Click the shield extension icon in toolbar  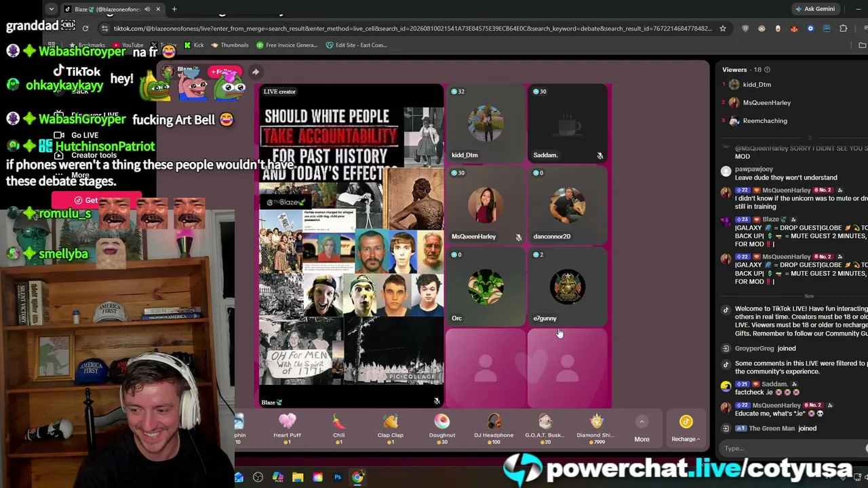(x=745, y=28)
